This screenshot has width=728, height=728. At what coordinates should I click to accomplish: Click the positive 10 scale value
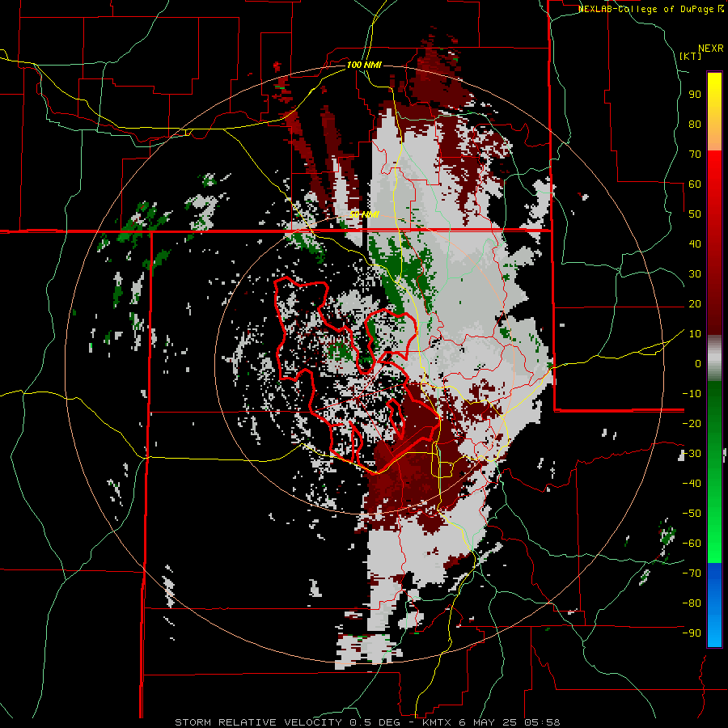[695, 334]
